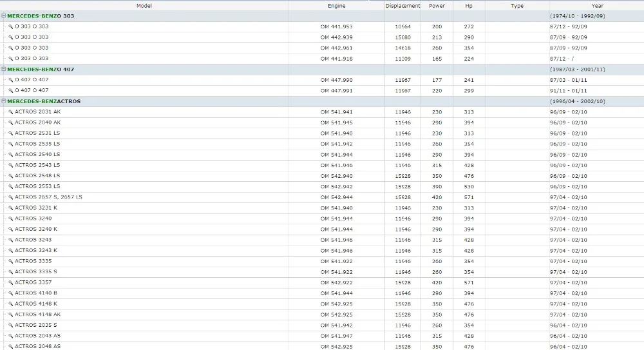Click the icon beside O 303 with engine OM 442.939
The width and height of the screenshot is (644, 350).
point(11,37)
